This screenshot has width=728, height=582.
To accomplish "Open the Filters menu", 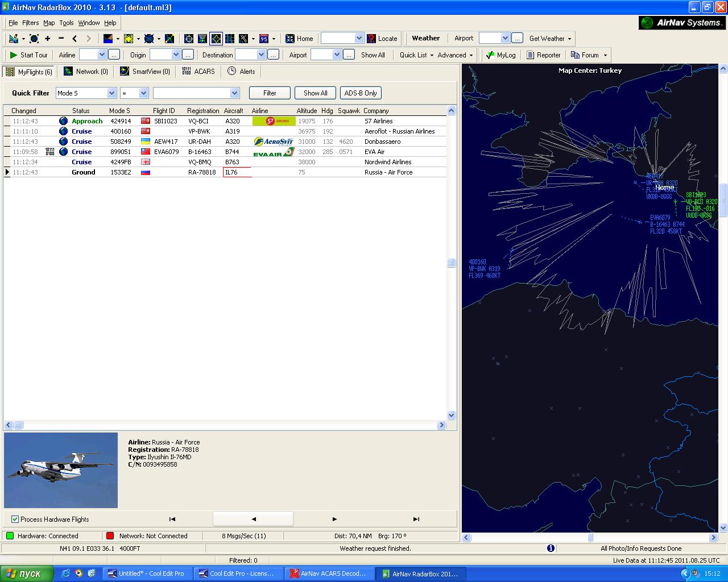I will click(30, 23).
